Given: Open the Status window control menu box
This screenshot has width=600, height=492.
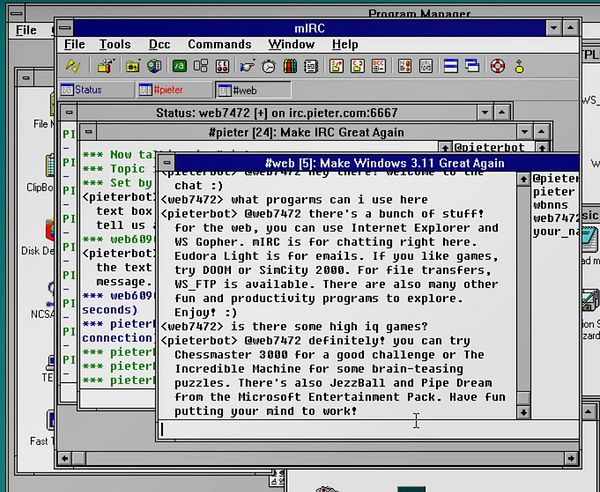Looking at the screenshot, I should pos(69,112).
